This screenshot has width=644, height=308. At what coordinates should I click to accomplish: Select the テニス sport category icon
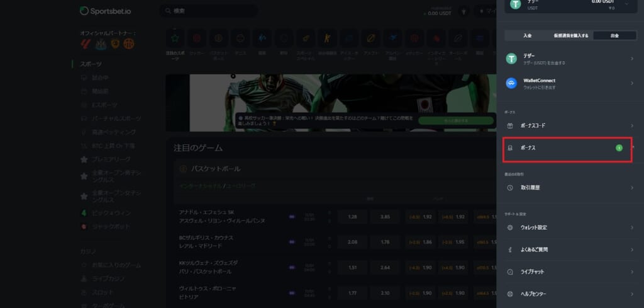(240, 38)
